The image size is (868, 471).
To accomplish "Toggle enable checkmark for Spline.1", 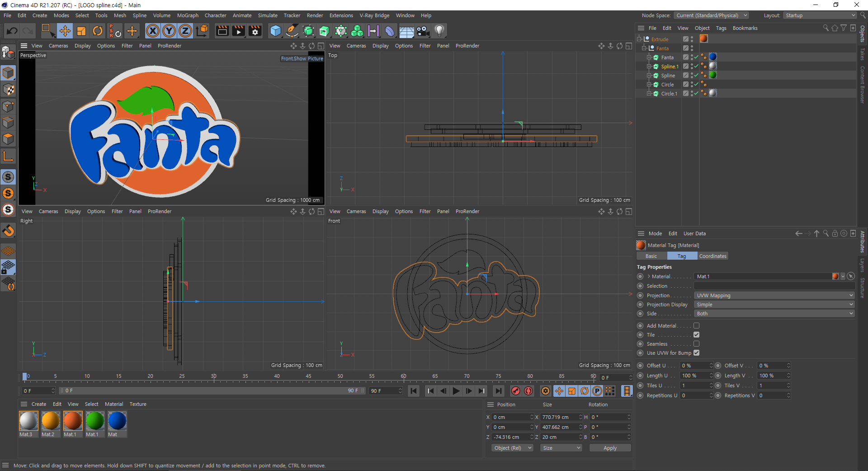I will (x=697, y=66).
